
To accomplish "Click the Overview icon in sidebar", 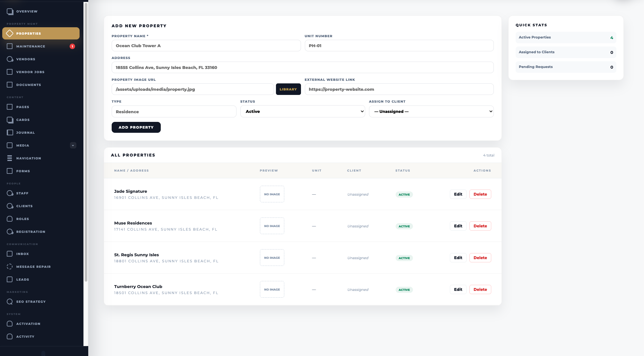I will pos(10,12).
